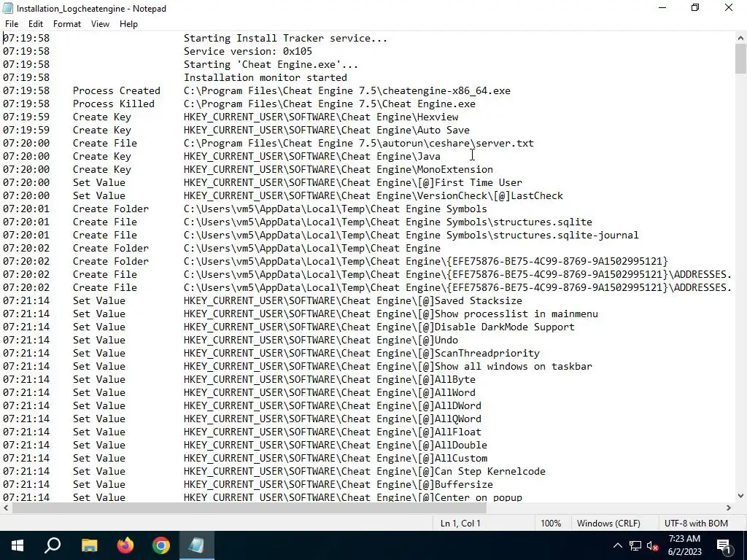Click the 'Process Created' entry
The height and width of the screenshot is (560, 747).
coord(116,90)
